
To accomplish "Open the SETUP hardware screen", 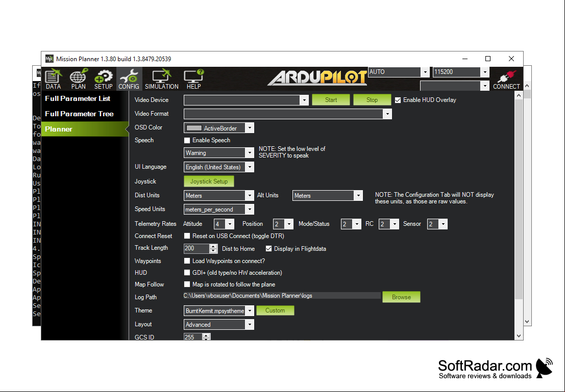I will (x=104, y=79).
